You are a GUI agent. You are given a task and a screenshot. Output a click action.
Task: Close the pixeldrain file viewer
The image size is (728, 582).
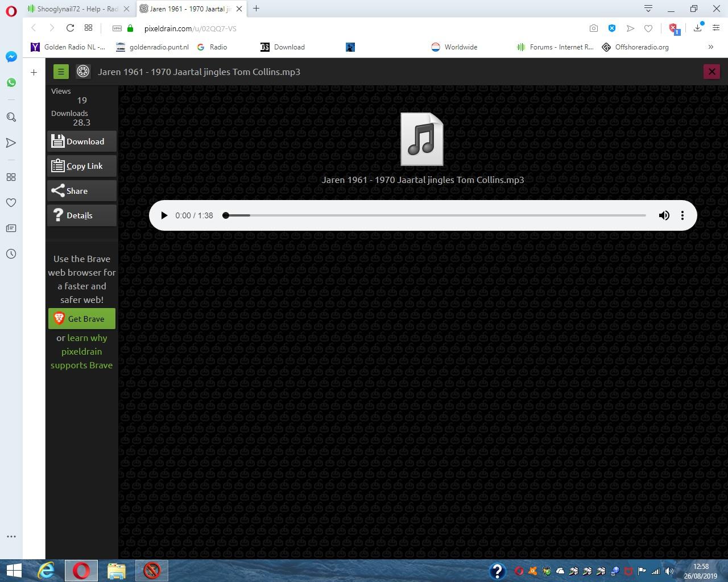point(712,72)
